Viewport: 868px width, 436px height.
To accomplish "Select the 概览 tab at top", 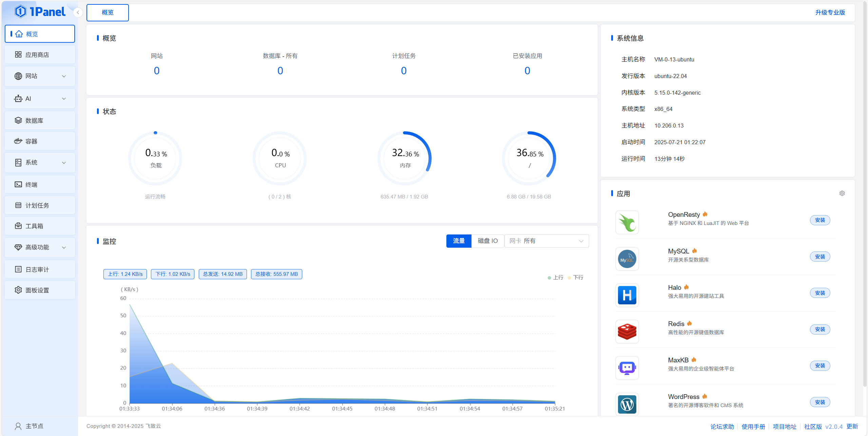I will [x=108, y=13].
